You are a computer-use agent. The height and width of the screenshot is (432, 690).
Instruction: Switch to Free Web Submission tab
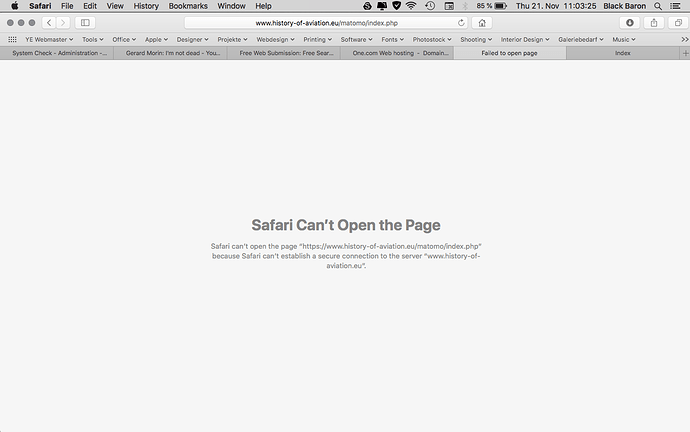[284, 53]
